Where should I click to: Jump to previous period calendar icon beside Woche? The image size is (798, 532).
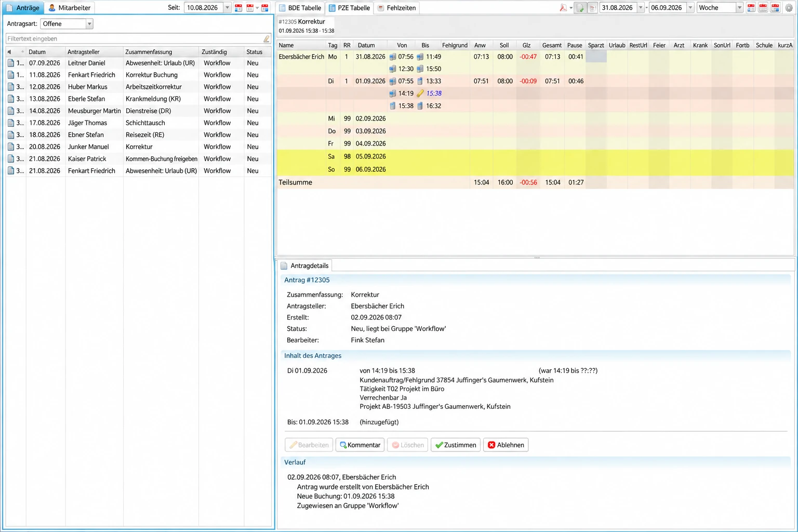coord(751,8)
